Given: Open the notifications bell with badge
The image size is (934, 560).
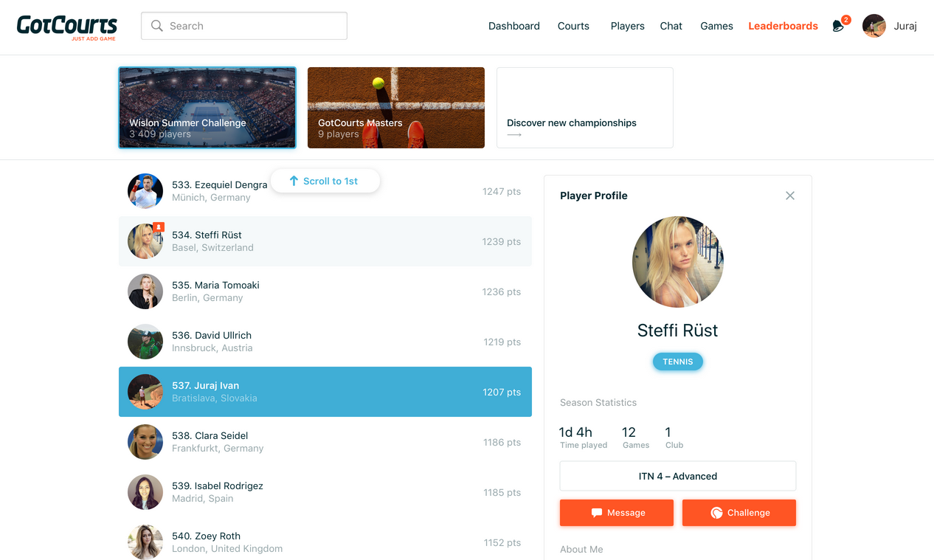Looking at the screenshot, I should click(x=840, y=25).
